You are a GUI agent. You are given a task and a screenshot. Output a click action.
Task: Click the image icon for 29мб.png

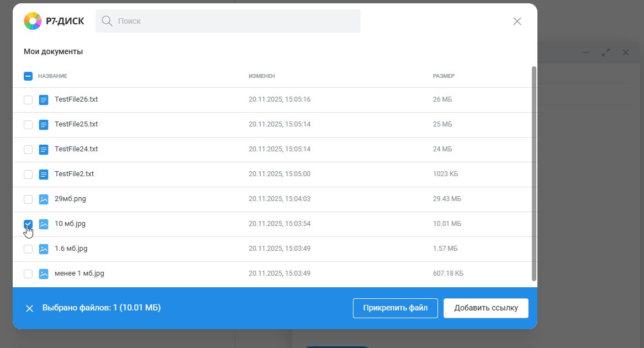pos(44,199)
